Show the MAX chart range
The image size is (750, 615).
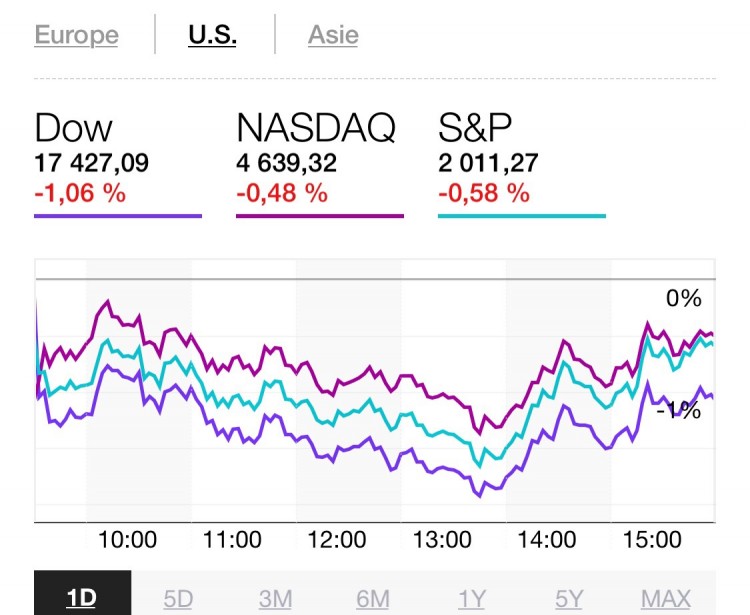[666, 598]
